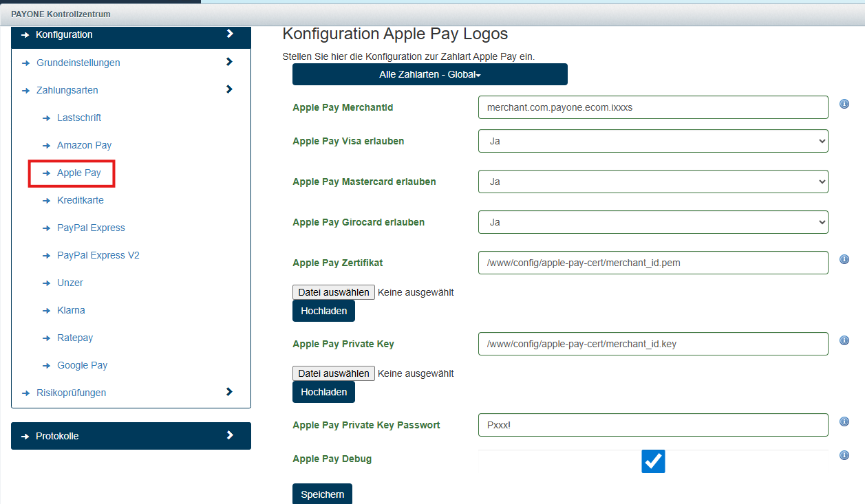
Task: Open the Amazon Pay menu entry
Action: point(84,145)
